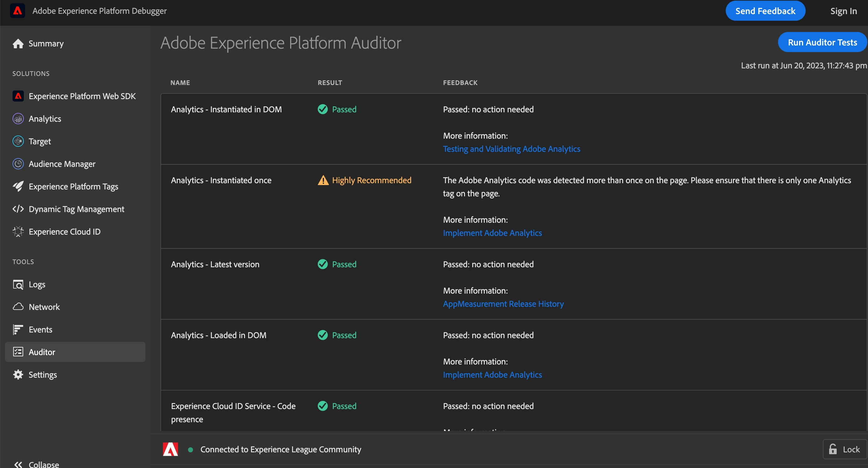Click the Analytics sidebar icon

[18, 119]
